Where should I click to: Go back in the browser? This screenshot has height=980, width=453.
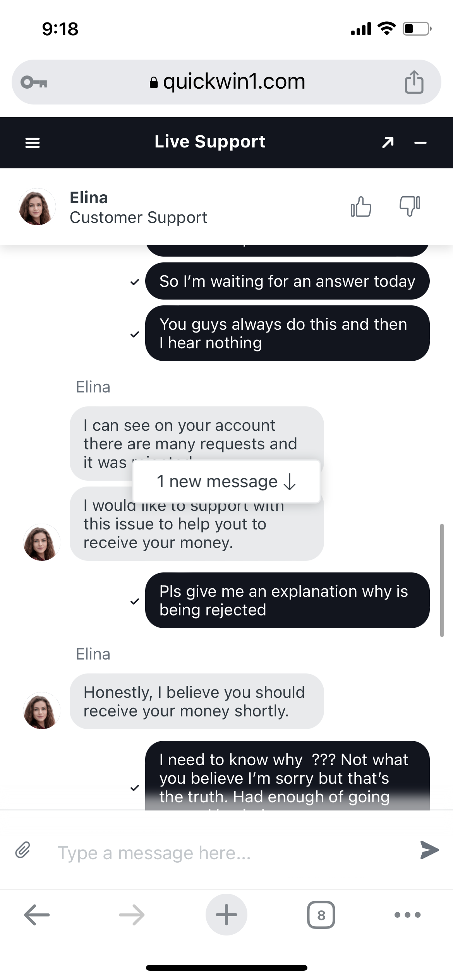[37, 915]
